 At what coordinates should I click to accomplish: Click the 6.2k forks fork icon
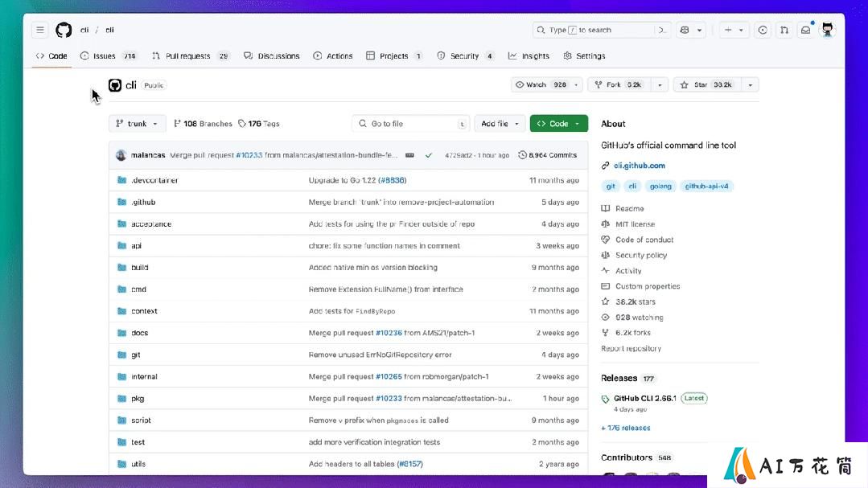[x=606, y=333]
